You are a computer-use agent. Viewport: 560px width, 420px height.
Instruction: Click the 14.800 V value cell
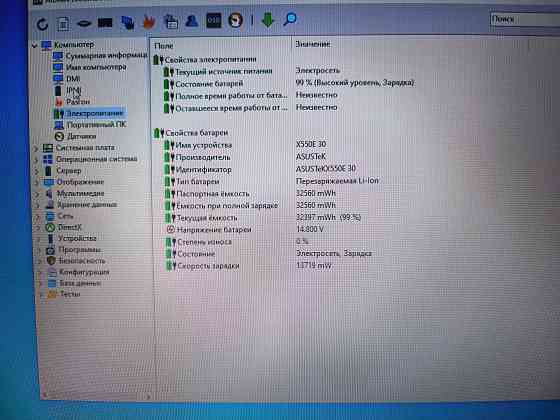pos(310,229)
